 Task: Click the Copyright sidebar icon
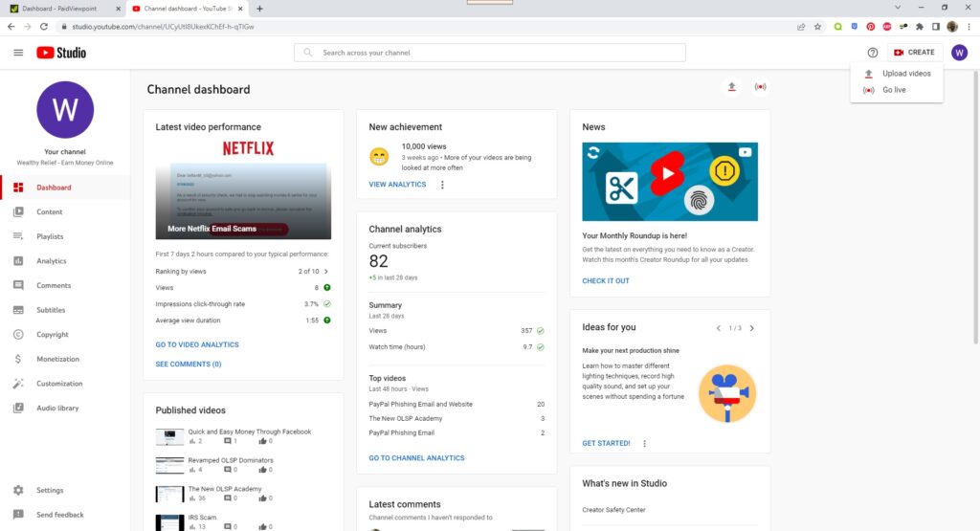(x=18, y=334)
